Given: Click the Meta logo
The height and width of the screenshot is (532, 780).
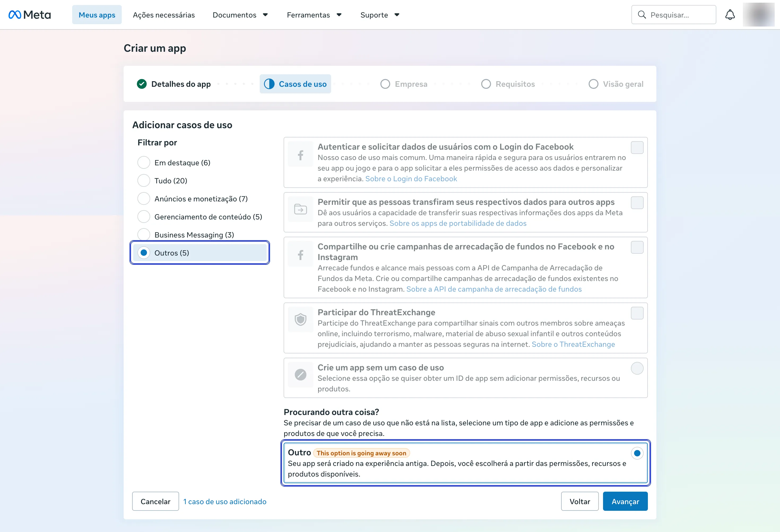Looking at the screenshot, I should click(x=29, y=15).
